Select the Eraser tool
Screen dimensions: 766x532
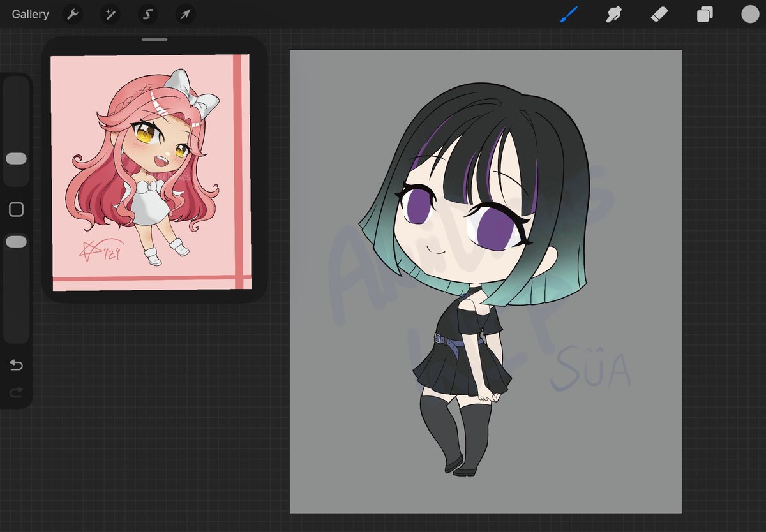coord(659,14)
